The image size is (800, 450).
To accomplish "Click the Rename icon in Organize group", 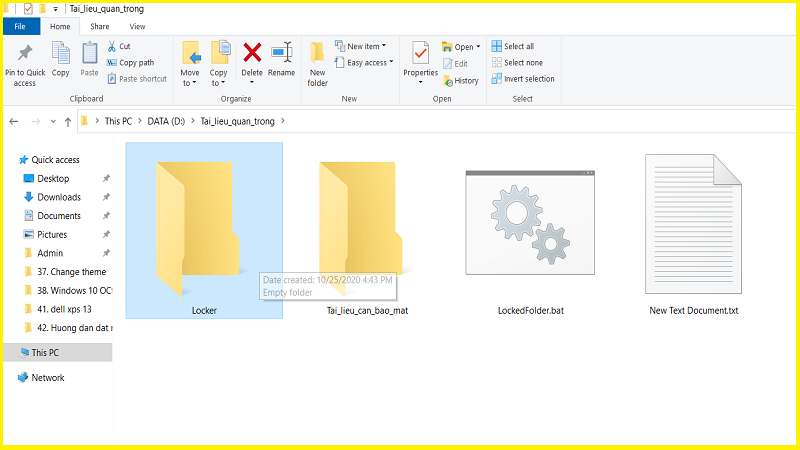I will pyautogui.click(x=282, y=53).
